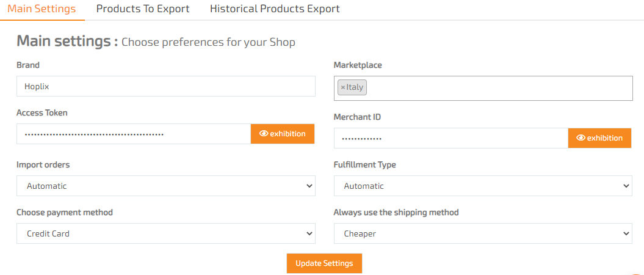Open the Historical Products Export tab
This screenshot has height=275, width=644.
pos(275,9)
